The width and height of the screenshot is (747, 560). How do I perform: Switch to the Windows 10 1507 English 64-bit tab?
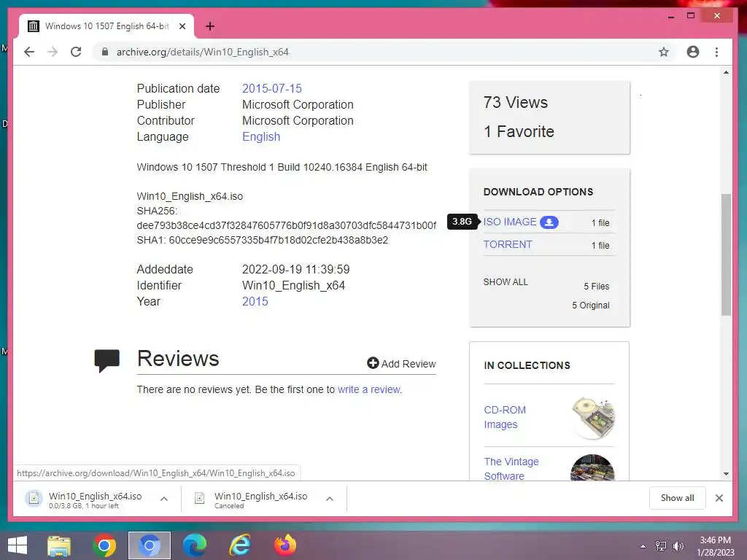(x=107, y=26)
